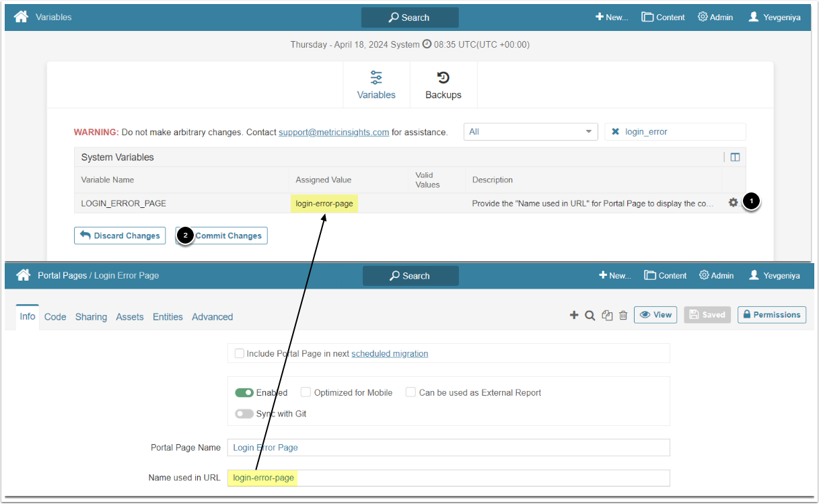Viewport: 819px width, 504px height.
Task: Switch to the Code tab
Action: [55, 317]
